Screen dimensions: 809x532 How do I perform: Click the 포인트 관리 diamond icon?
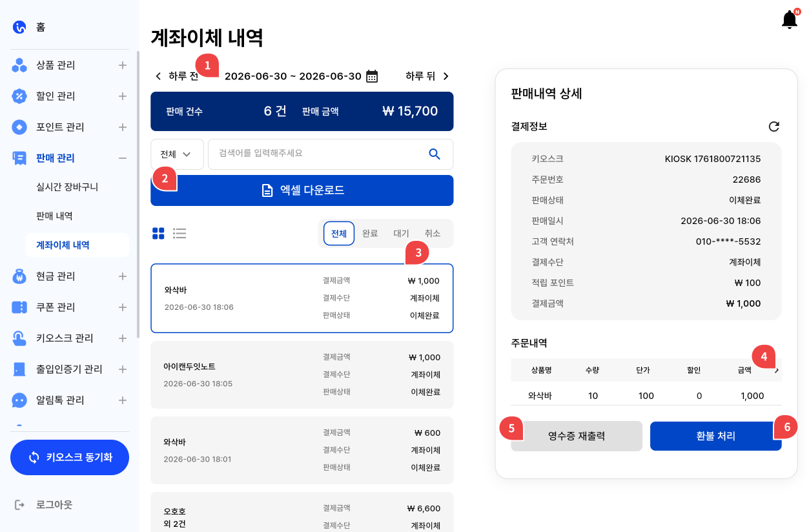click(x=19, y=127)
